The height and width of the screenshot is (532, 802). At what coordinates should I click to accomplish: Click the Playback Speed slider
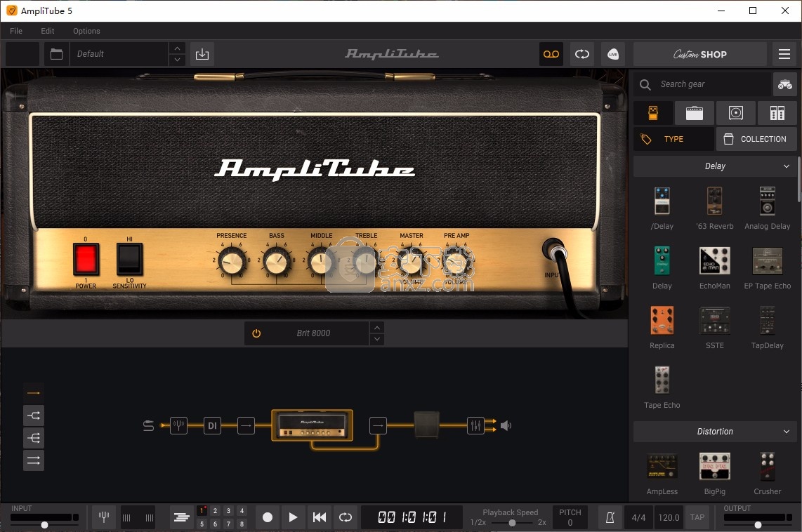[512, 523]
